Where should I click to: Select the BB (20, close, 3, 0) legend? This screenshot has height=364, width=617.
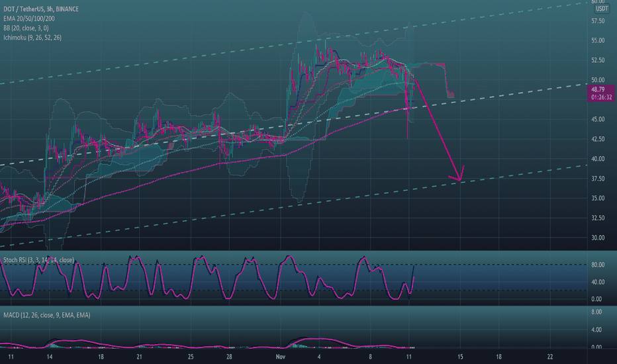(x=26, y=28)
